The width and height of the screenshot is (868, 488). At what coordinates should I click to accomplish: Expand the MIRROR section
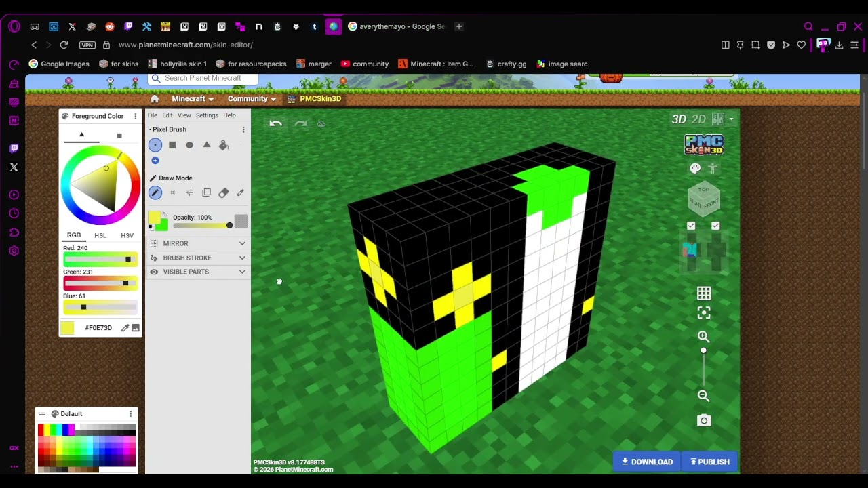coord(198,243)
